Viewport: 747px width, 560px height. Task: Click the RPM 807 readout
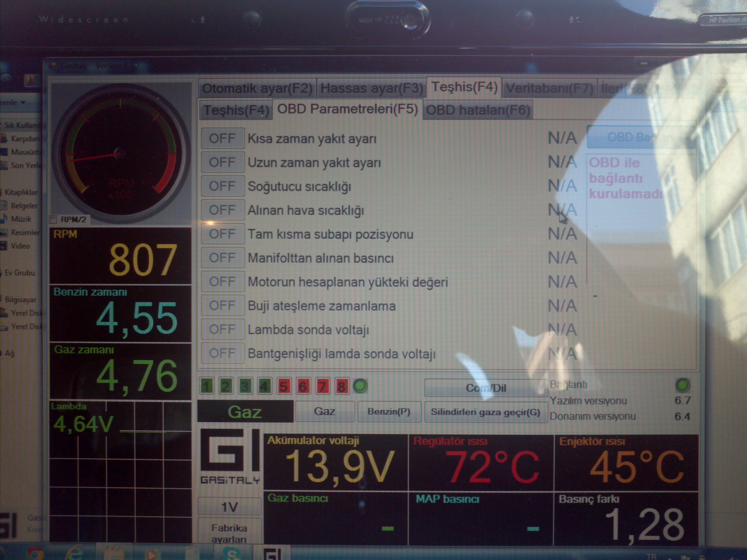tap(120, 256)
